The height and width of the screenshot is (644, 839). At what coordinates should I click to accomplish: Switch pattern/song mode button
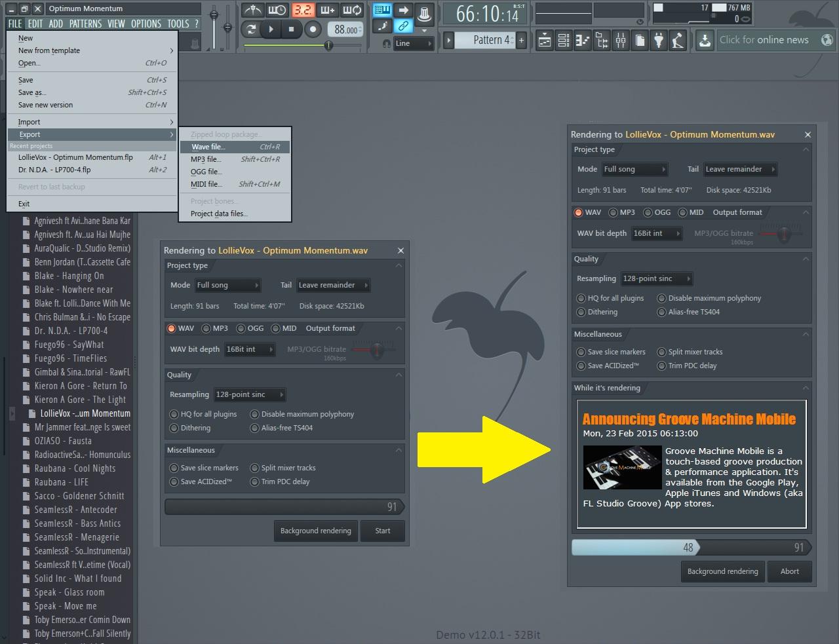pyautogui.click(x=251, y=29)
